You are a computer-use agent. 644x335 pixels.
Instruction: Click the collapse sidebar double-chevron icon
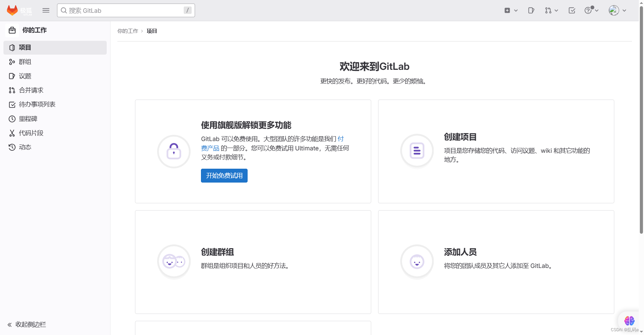click(10, 325)
